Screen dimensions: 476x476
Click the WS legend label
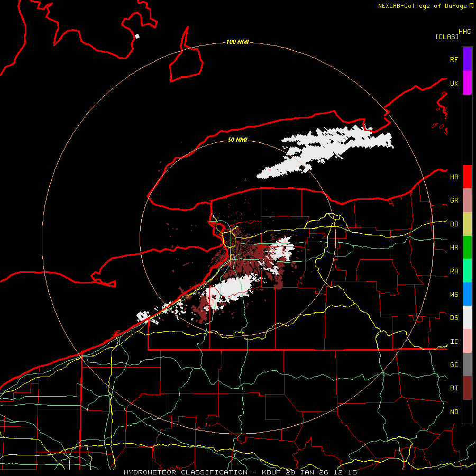point(454,295)
